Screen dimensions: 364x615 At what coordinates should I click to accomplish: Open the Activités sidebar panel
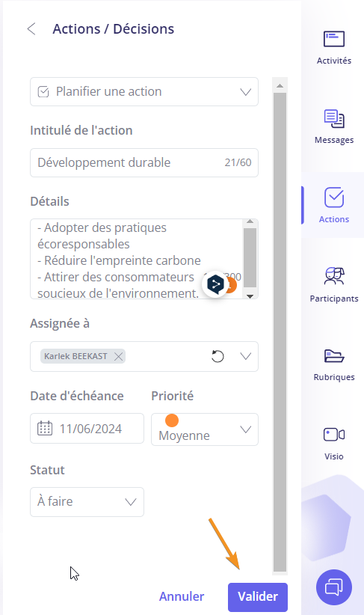334,48
